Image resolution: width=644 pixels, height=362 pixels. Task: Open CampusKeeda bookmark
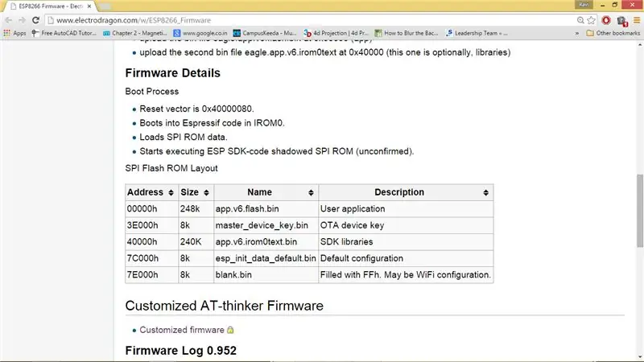coord(265,33)
